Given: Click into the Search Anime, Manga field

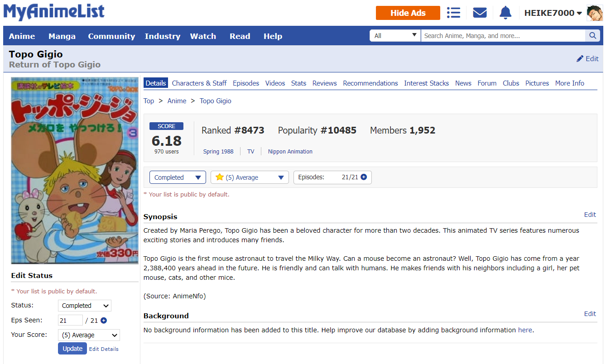Looking at the screenshot, I should (x=503, y=36).
